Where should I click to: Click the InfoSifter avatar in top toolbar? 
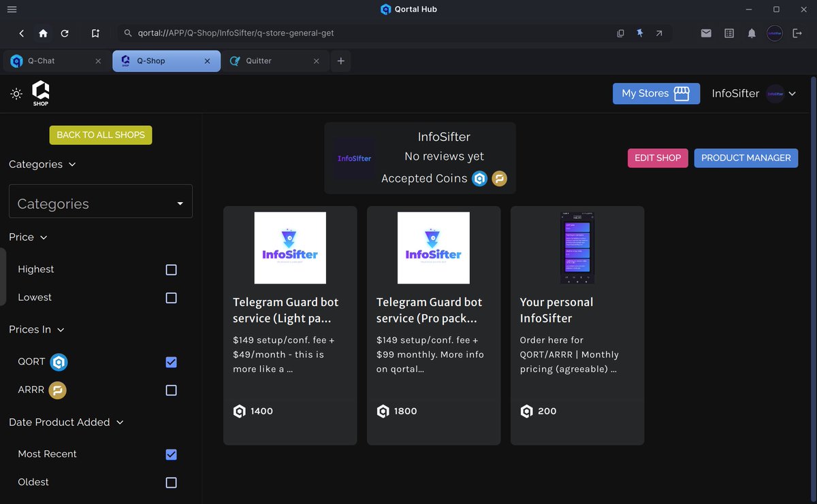click(x=775, y=33)
